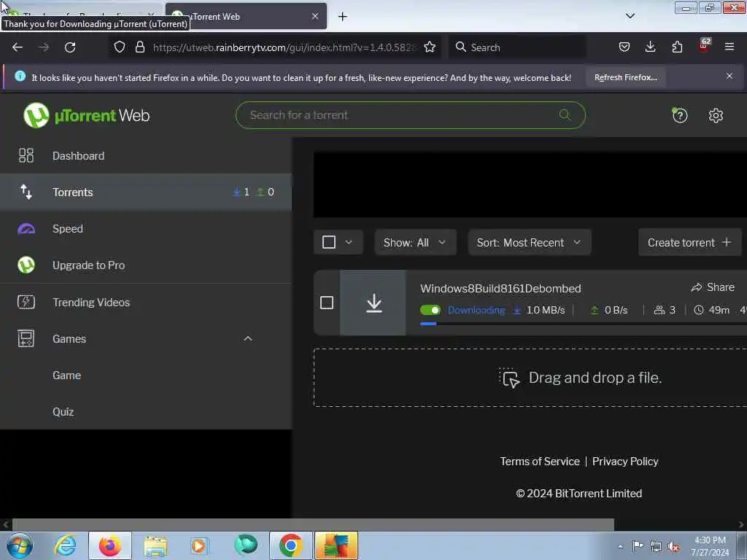Image resolution: width=747 pixels, height=560 pixels.
Task: Click Upgrade to Pro in the sidebar
Action: point(146,265)
